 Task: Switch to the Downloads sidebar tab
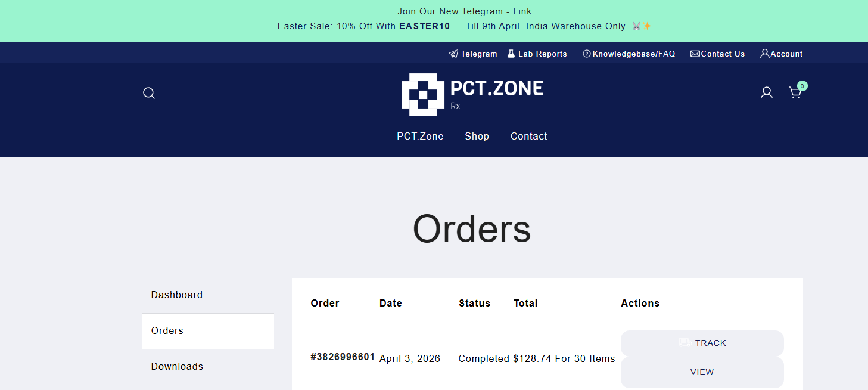tap(177, 366)
